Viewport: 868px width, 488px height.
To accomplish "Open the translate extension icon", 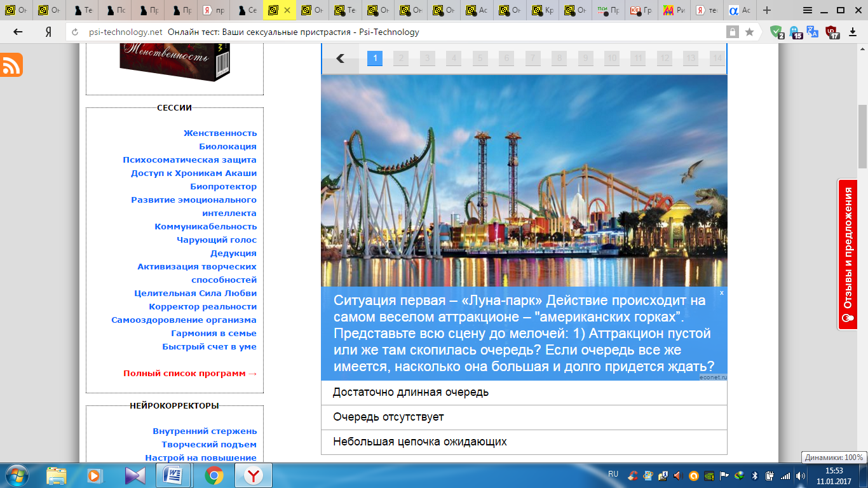I will 813,32.
